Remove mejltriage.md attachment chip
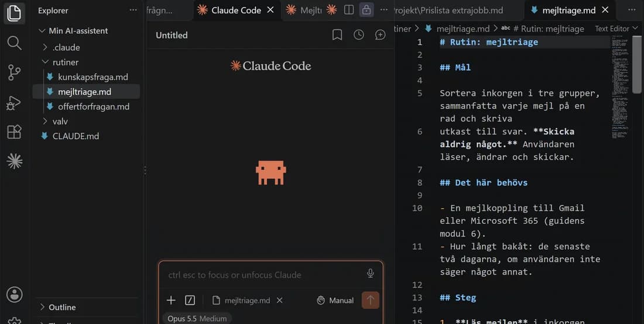 click(279, 300)
